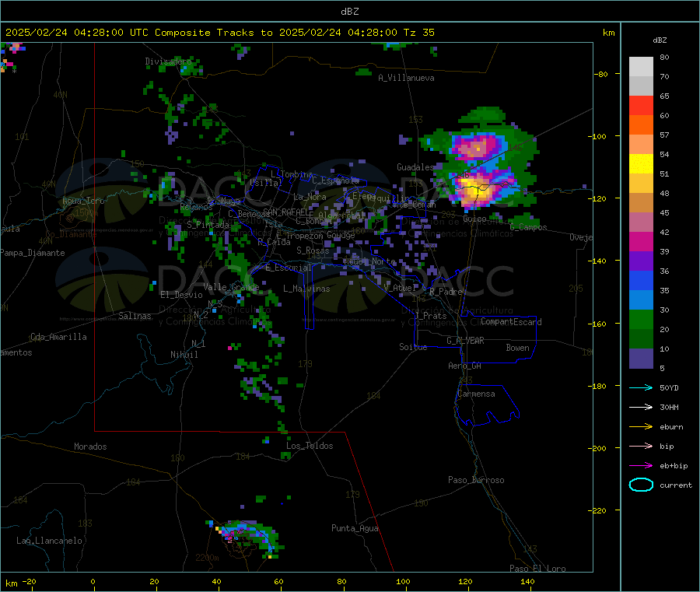Click the L_Malvinas label
700x592 pixels.
pyautogui.click(x=306, y=289)
